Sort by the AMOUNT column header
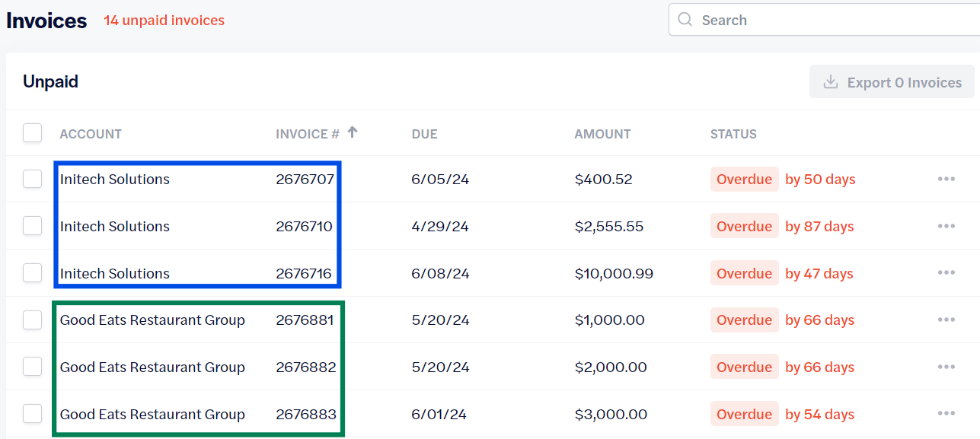980x439 pixels. tap(602, 134)
